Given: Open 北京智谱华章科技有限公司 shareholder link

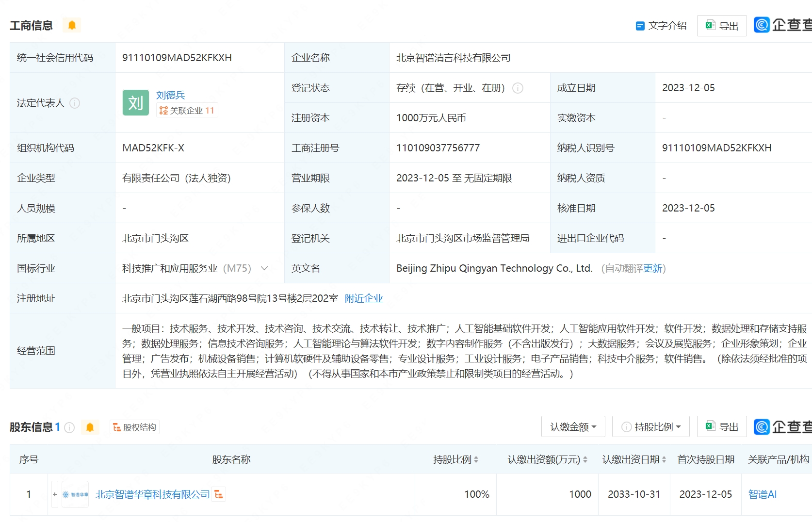Looking at the screenshot, I should pos(152,494).
